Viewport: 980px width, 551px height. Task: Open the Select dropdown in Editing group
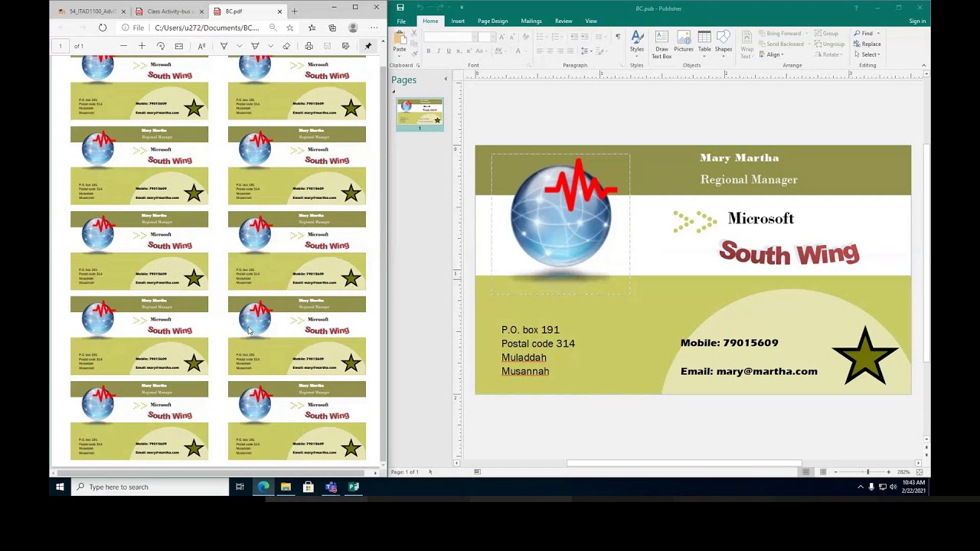(867, 54)
